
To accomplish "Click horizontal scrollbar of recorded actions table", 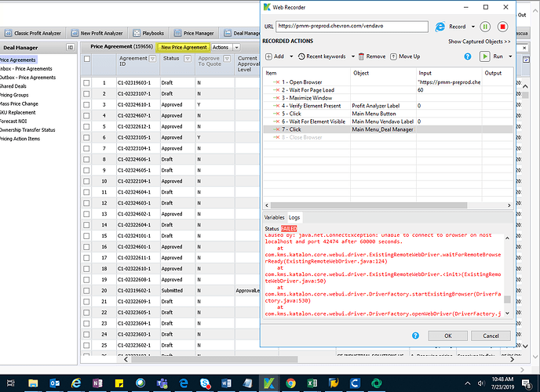I will [x=369, y=205].
